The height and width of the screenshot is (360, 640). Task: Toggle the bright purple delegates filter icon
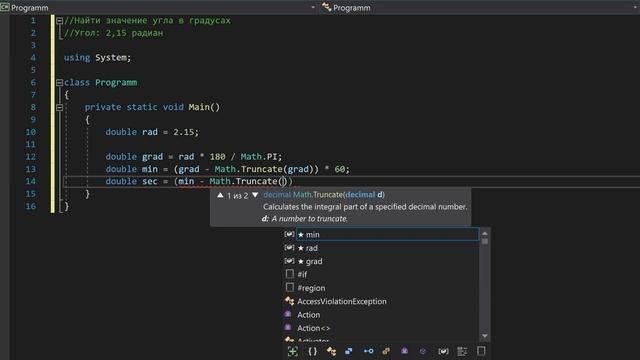pos(404,351)
